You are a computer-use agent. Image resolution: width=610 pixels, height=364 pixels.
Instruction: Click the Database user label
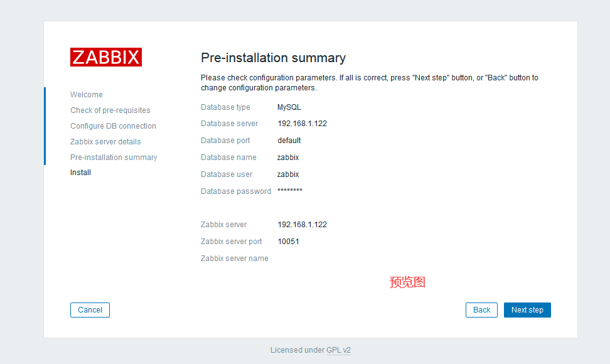coord(227,174)
